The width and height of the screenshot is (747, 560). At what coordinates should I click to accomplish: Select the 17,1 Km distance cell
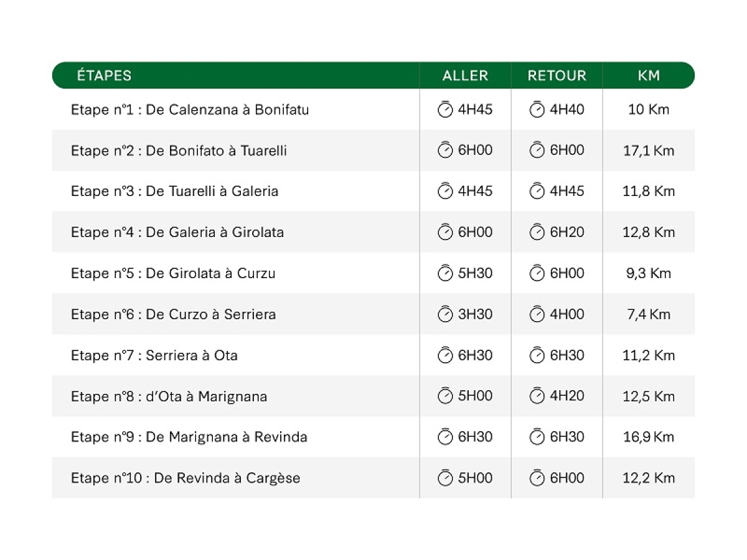(x=649, y=151)
